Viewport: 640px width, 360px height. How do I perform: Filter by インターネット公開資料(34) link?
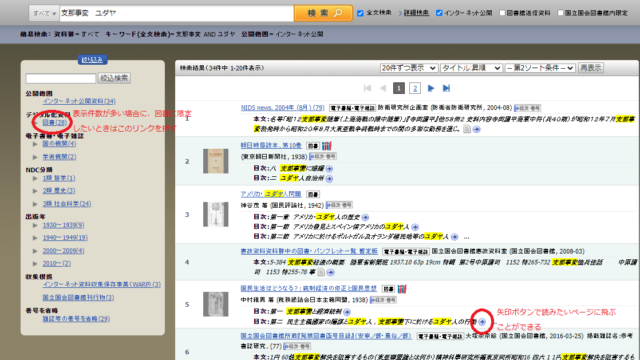tap(79, 101)
